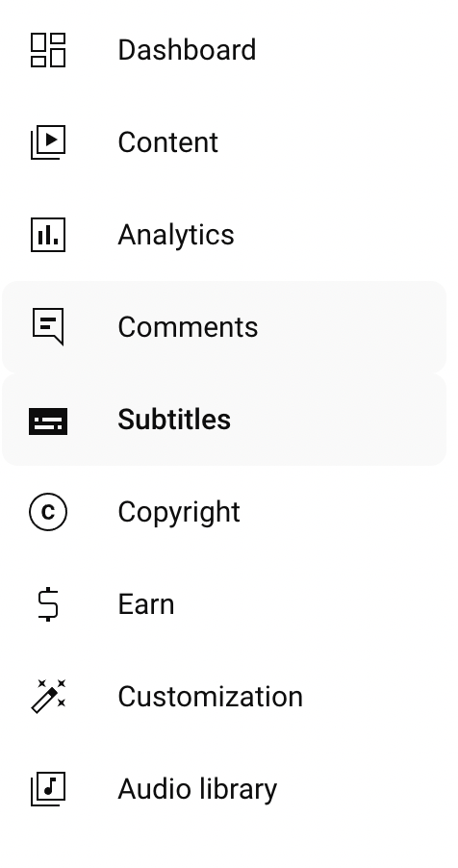Click the Copyright circled C icon
This screenshot has width=458, height=868.
tap(48, 512)
